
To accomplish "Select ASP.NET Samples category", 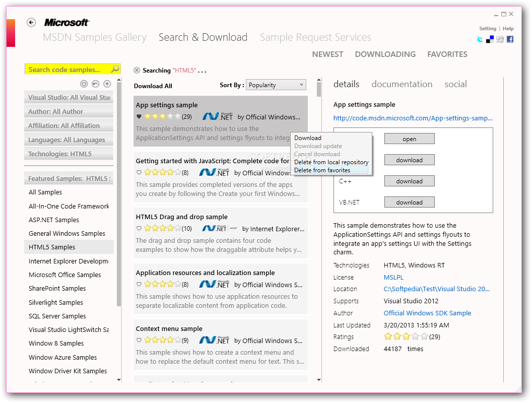I will (x=69, y=220).
